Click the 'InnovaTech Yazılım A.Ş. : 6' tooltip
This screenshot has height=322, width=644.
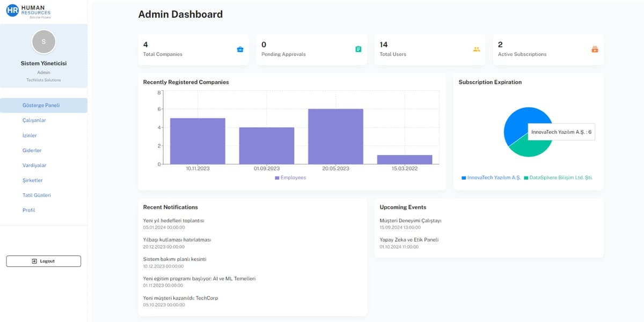tap(561, 131)
